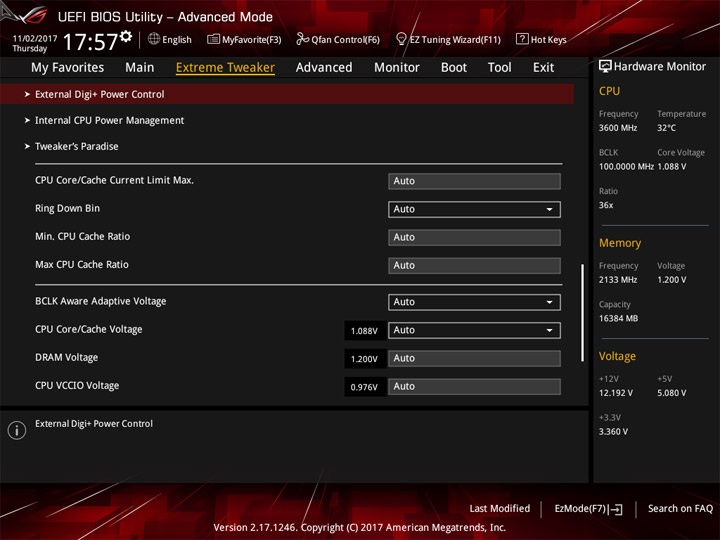Viewport: 720px width, 540px height.
Task: Click the EZ Tuning Wizard lightbulb icon
Action: point(401,39)
